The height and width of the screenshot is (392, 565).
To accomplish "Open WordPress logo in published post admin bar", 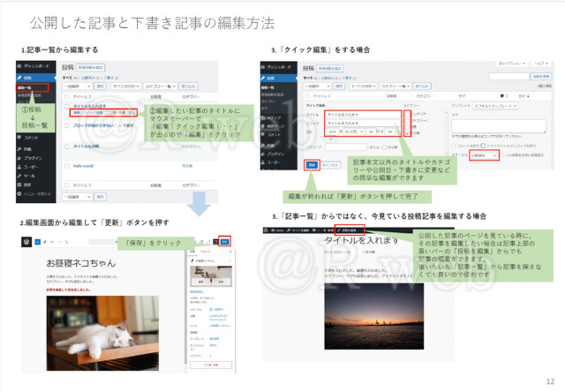I will tap(267, 230).
